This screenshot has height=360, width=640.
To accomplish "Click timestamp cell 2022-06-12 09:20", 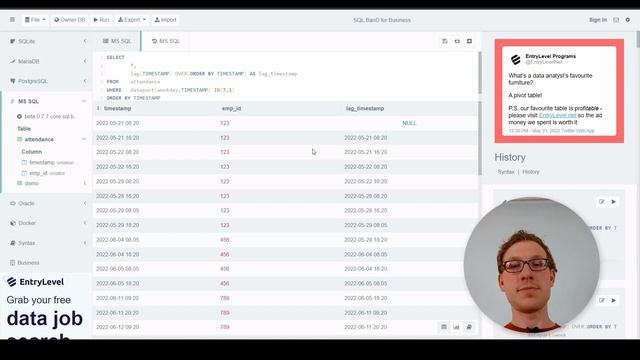I will tap(118, 327).
